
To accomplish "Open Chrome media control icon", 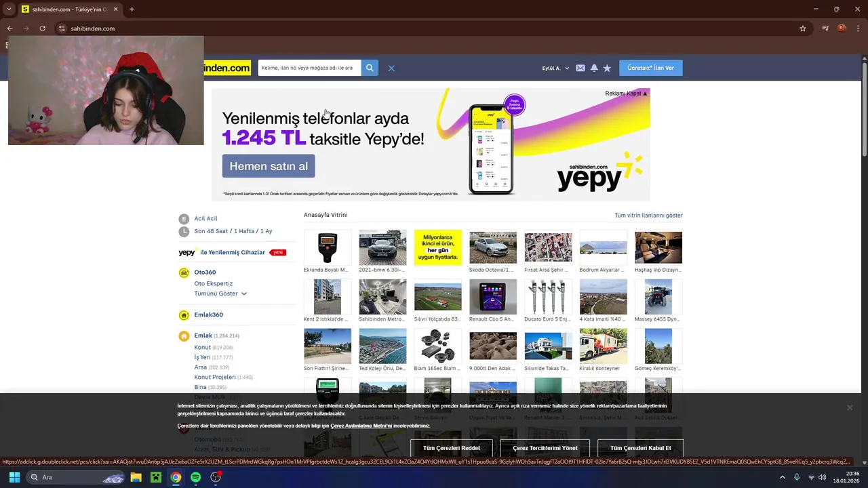I will point(825,28).
